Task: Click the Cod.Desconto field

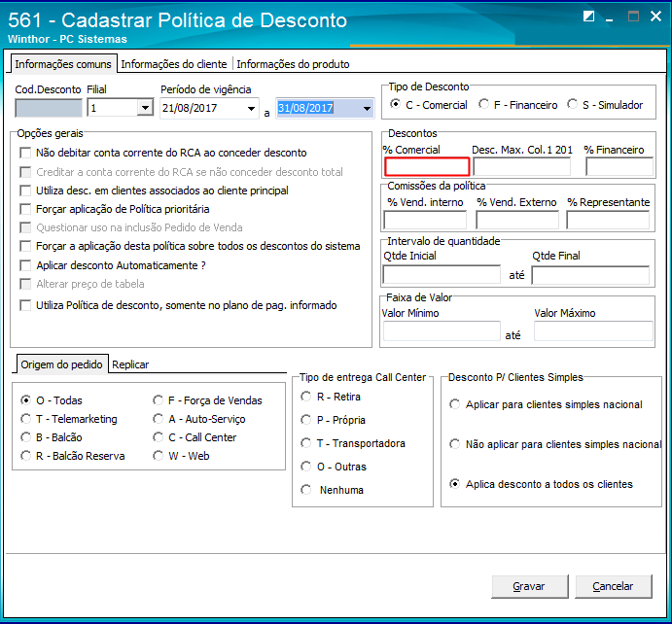Action: coord(49,108)
